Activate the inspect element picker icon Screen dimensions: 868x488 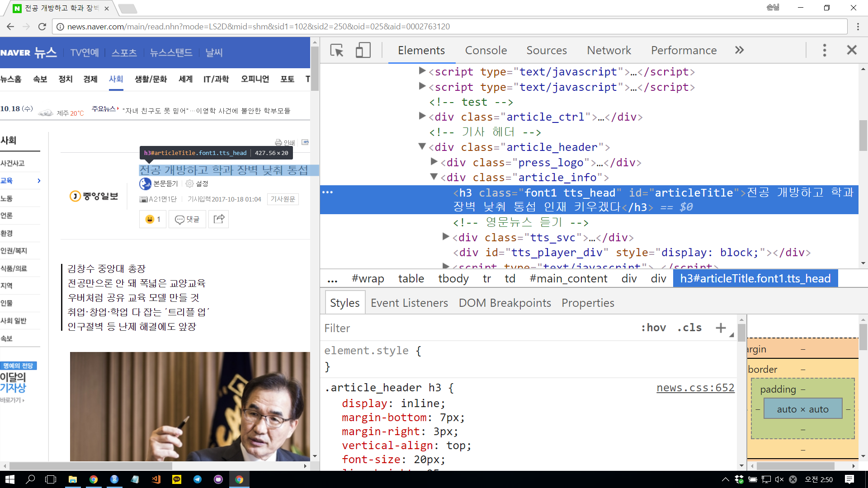(337, 50)
